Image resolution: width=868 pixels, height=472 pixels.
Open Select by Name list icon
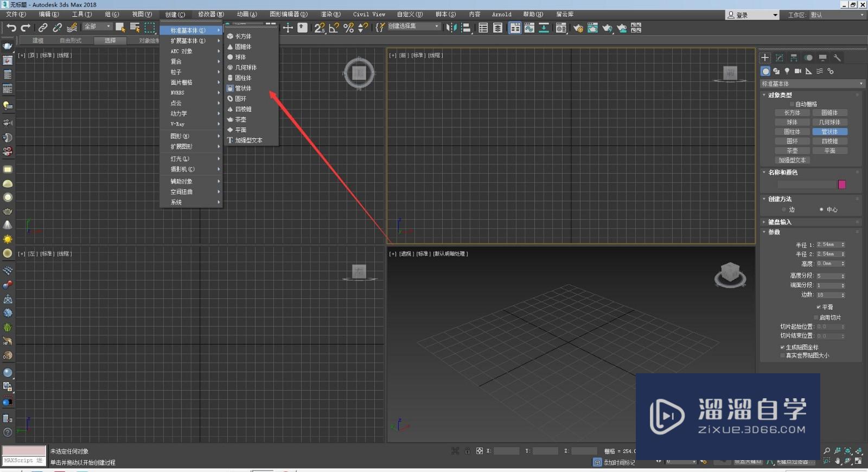point(135,28)
